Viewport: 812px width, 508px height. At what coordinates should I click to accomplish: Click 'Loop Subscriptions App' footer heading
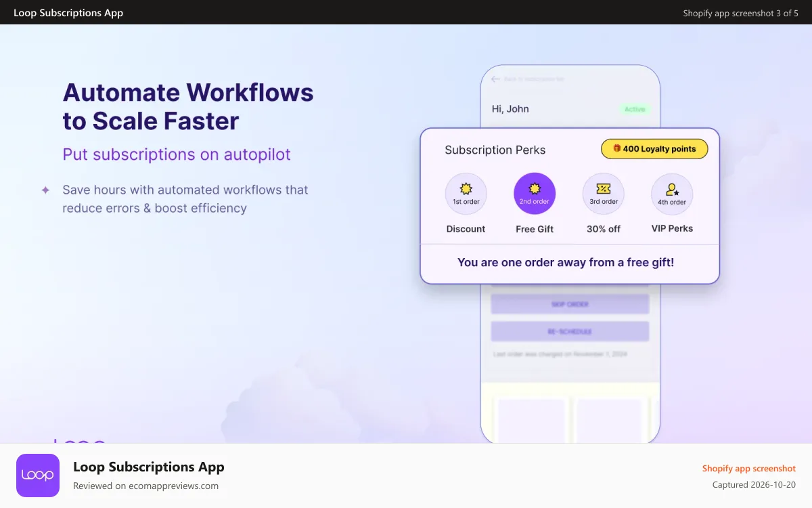149,467
